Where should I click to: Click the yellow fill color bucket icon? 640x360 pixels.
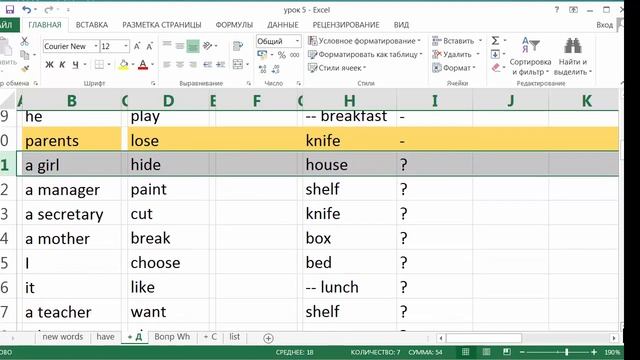[x=123, y=64]
